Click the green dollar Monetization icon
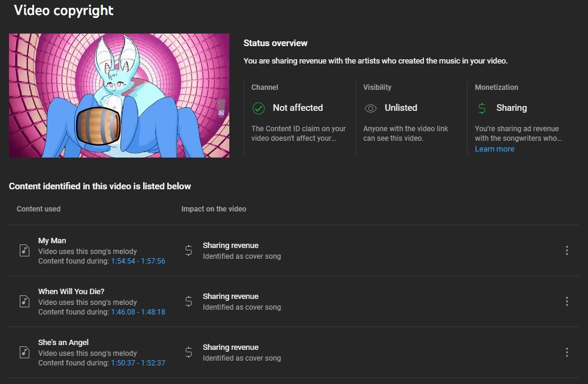 (x=482, y=108)
